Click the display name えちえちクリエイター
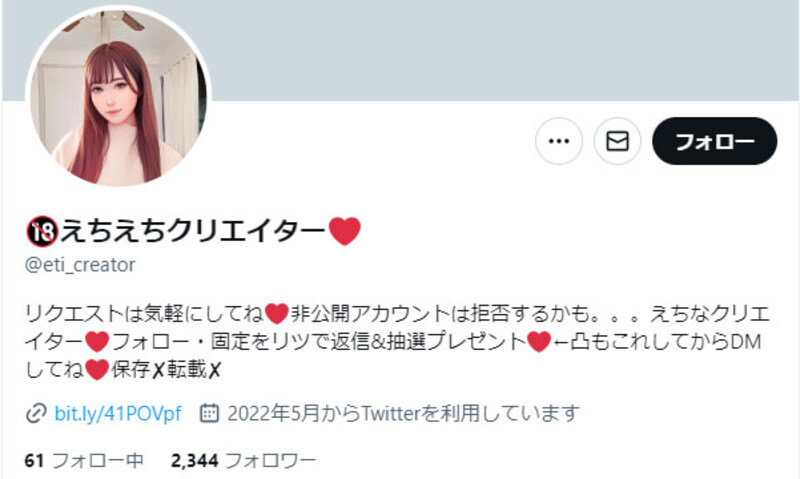800x479 pixels. (194, 231)
